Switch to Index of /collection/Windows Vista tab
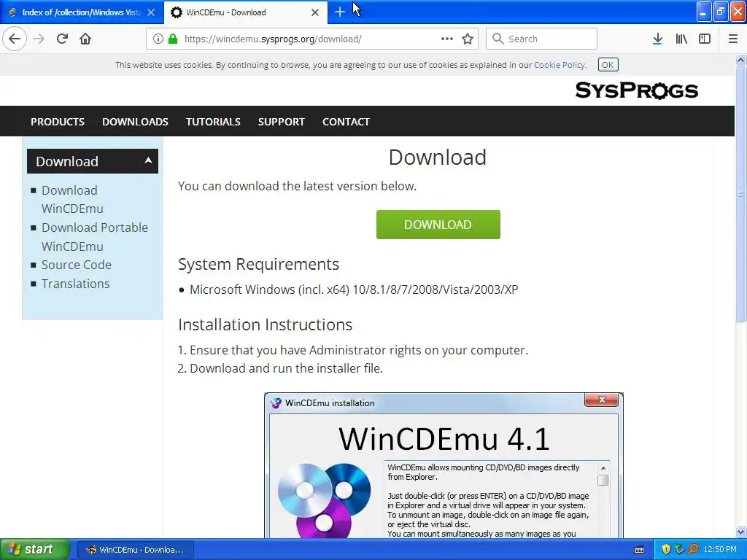The height and width of the screenshot is (560, 747). pyautogui.click(x=82, y=12)
